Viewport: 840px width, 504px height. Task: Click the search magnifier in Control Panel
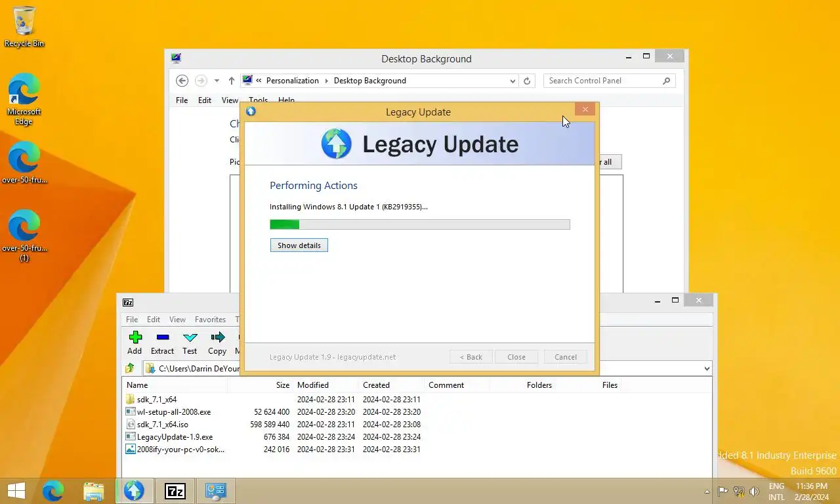(x=666, y=81)
